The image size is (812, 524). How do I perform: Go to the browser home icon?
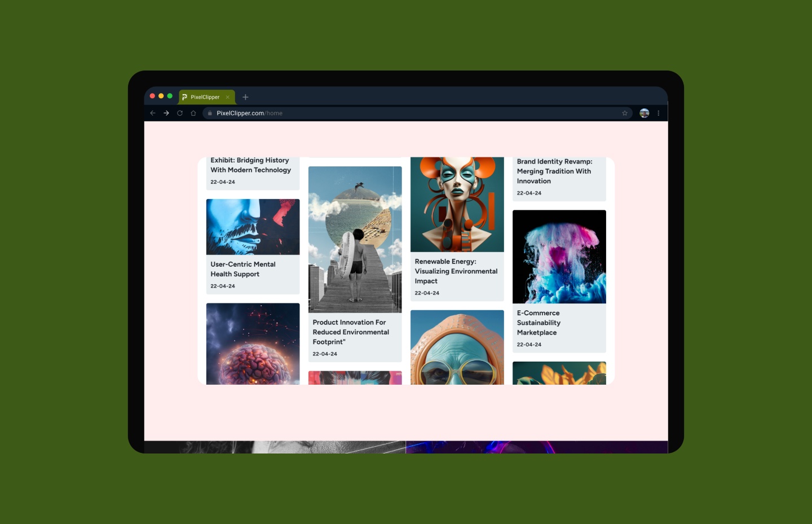click(193, 113)
